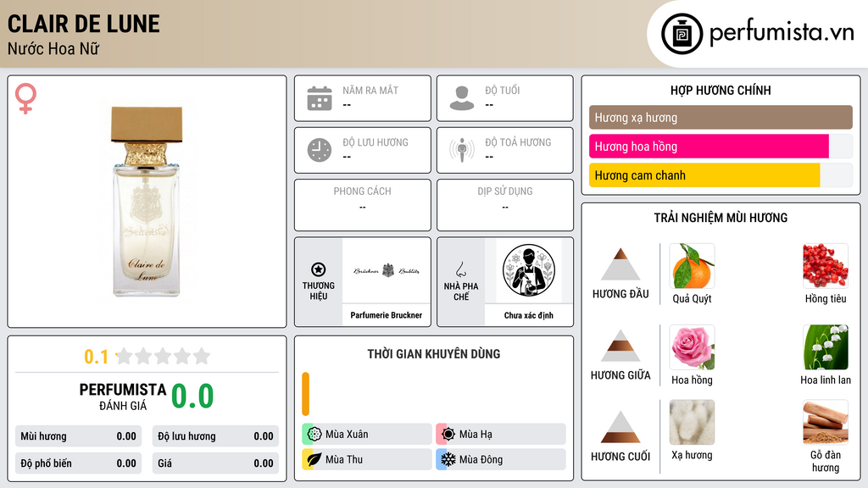Click the Hương giữa pyramid icon
Screen dimensions: 868x488
click(620, 346)
